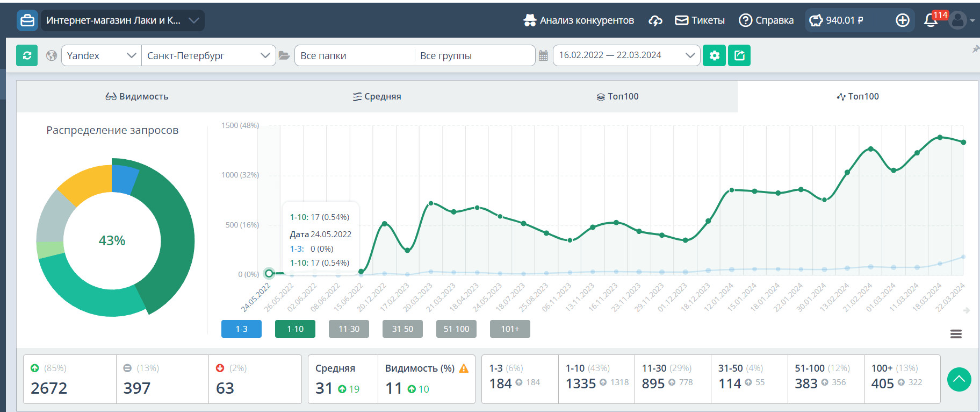This screenshot has height=412, width=980.
Task: Open the date range 16.02.2022 — 22.03.2024 dropdown
Action: (626, 55)
